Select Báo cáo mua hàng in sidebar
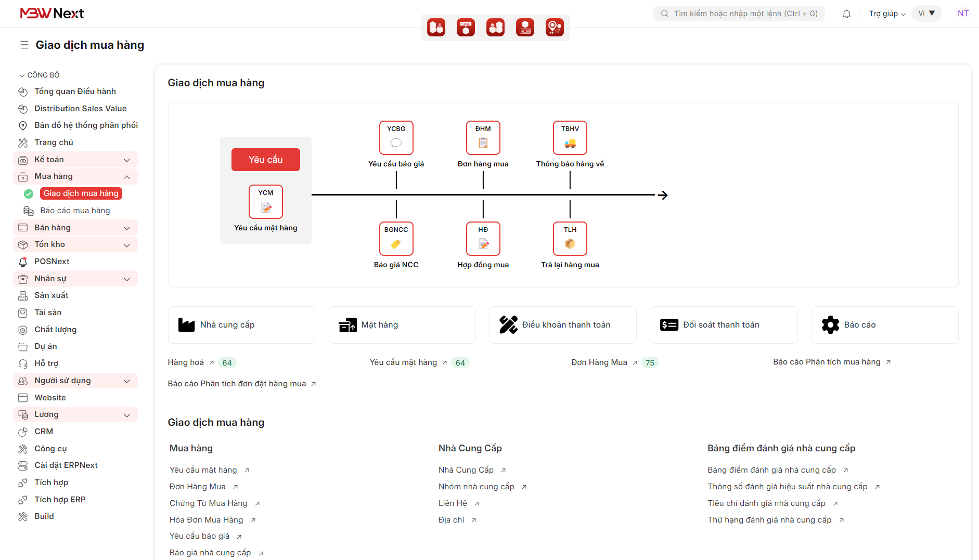 75,211
